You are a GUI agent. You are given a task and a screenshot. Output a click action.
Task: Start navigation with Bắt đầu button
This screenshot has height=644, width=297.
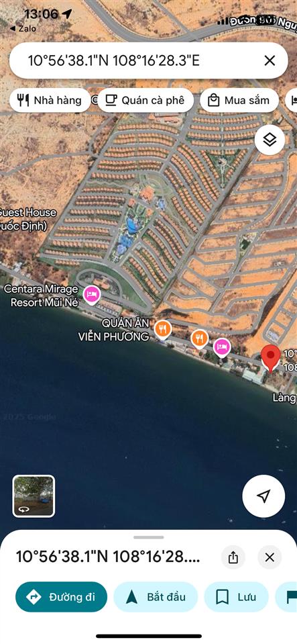(156, 597)
